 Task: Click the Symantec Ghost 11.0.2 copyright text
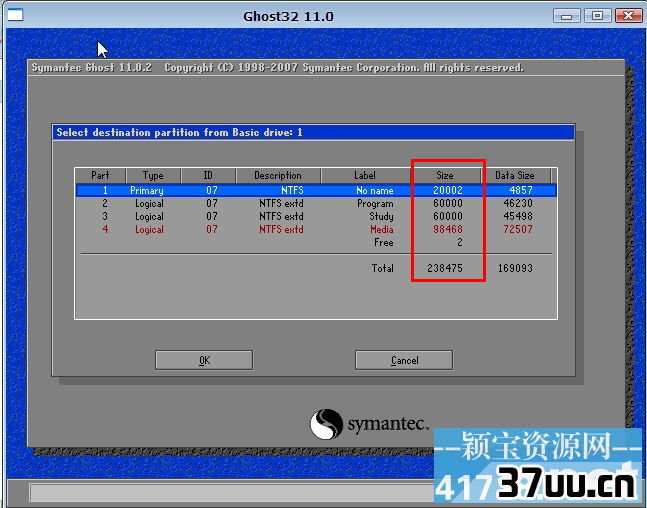[277, 68]
